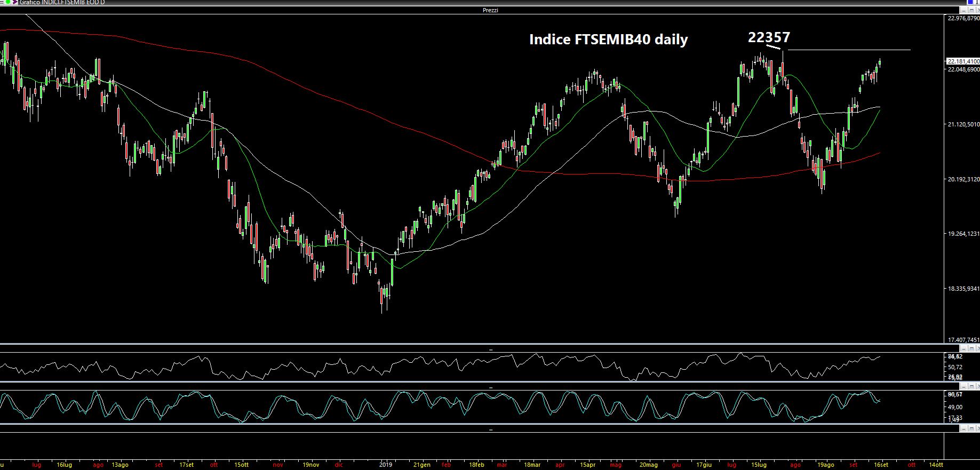Screen dimensions: 980x470
Task: Click the '19ago' date label on time axis
Action: [x=826, y=465]
